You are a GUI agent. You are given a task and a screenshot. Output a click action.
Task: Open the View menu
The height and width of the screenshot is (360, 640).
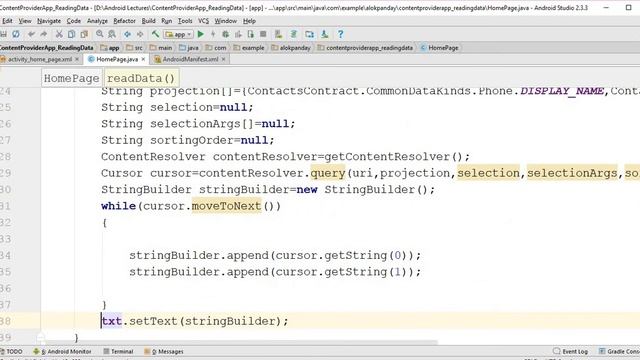coord(25,21)
